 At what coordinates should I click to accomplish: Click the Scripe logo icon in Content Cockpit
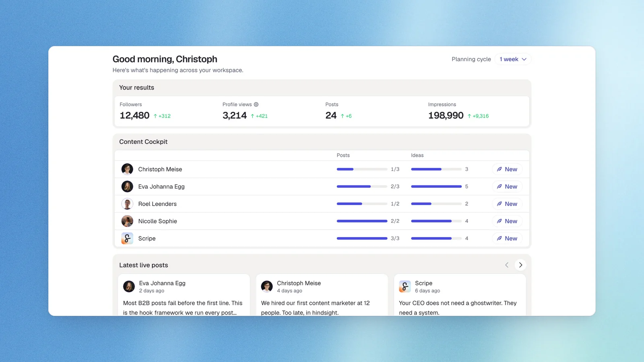[127, 239]
